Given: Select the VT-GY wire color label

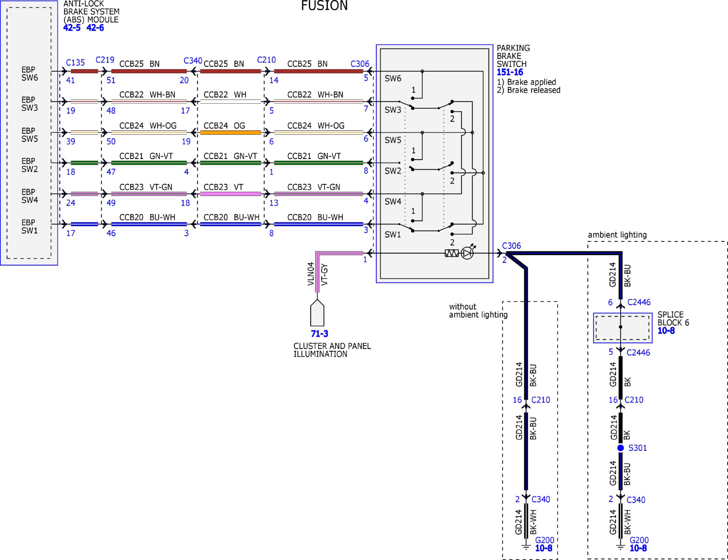Looking at the screenshot, I should (324, 275).
